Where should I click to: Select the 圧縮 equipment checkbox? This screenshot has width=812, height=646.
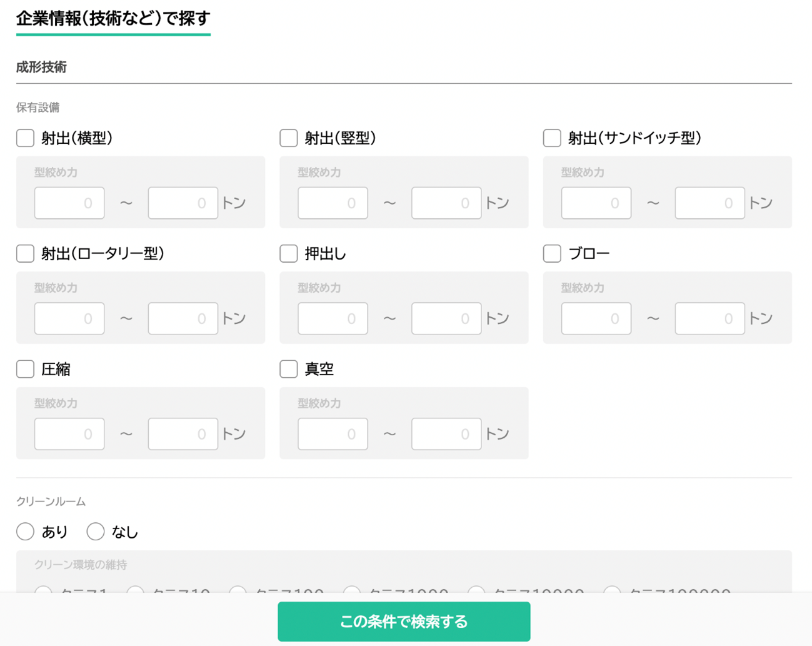25,369
